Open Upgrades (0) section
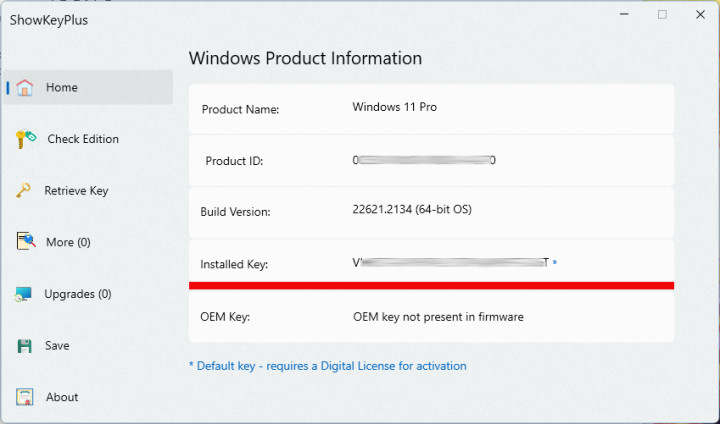 (x=77, y=294)
